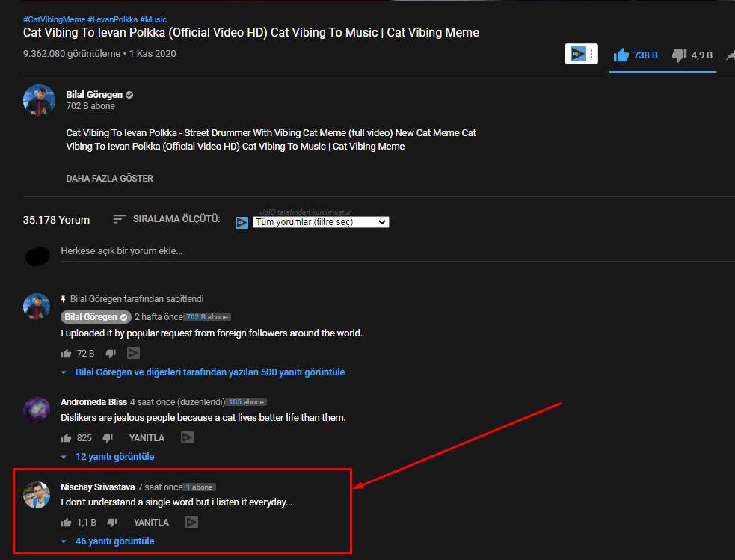Viewport: 735px width, 560px height.
Task: Open Nischay Srivastava profile name
Action: coord(97,487)
